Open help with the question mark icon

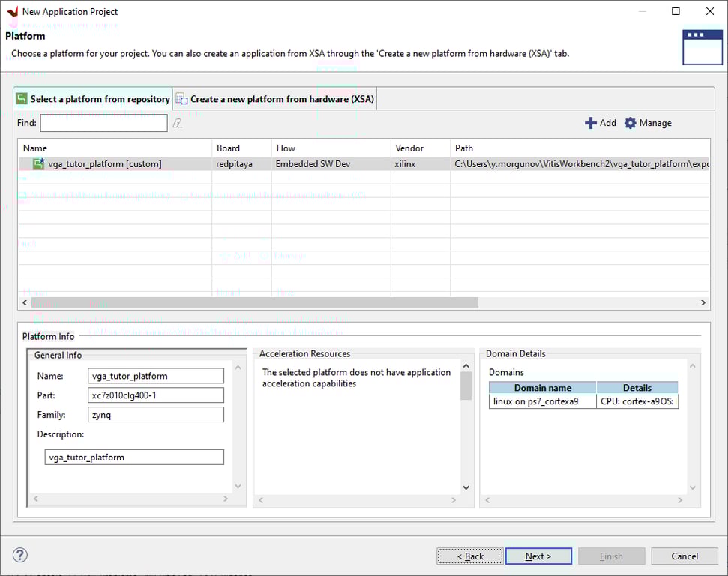[20, 555]
